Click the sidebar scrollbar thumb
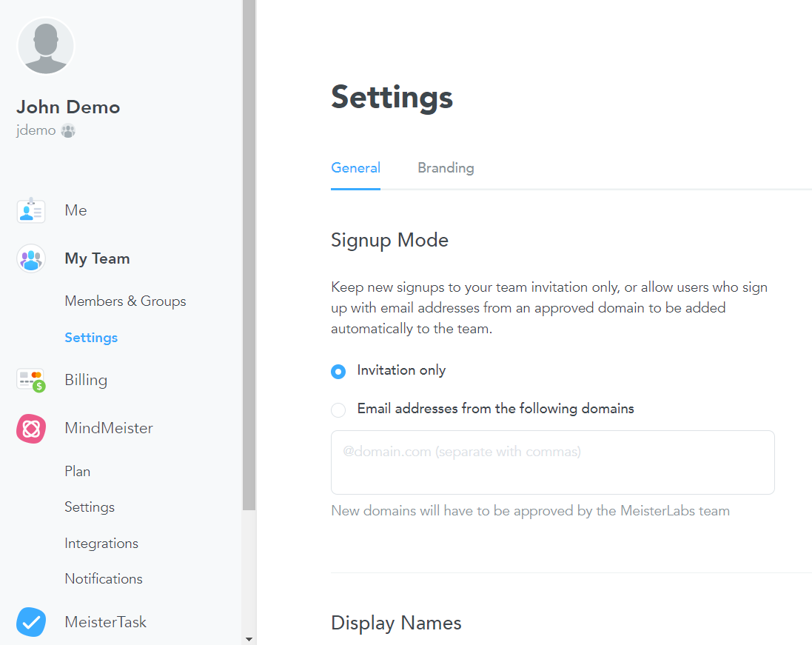 tap(249, 255)
